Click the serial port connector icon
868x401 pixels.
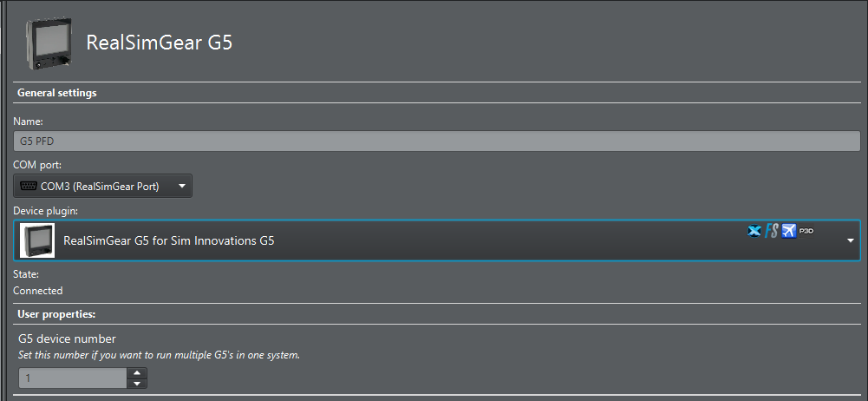tap(29, 186)
